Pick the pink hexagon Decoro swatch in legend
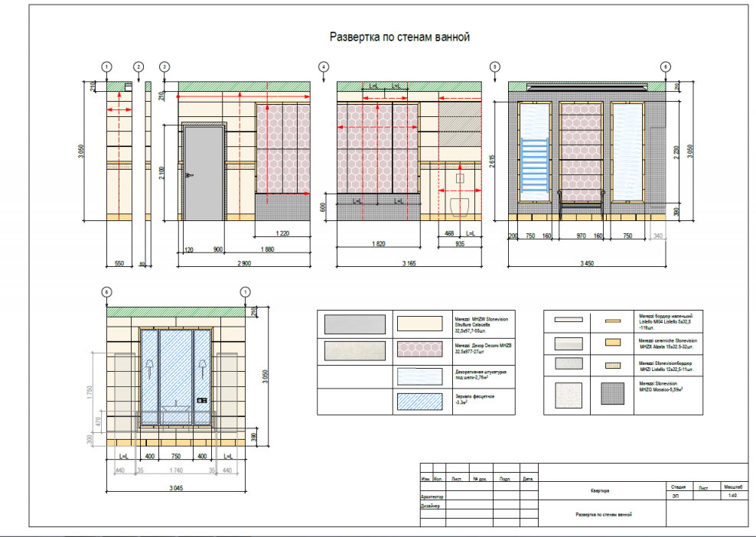This screenshot has height=537, width=756. click(419, 350)
